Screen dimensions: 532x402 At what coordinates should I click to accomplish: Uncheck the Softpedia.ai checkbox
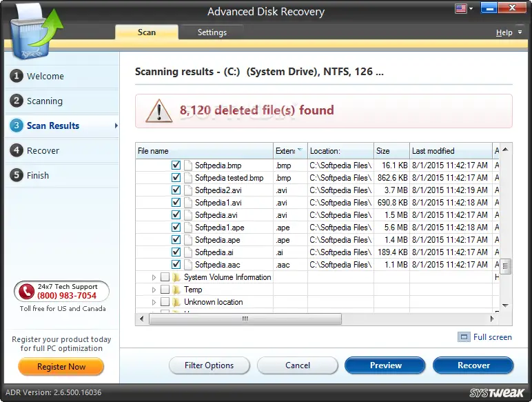[x=176, y=252]
